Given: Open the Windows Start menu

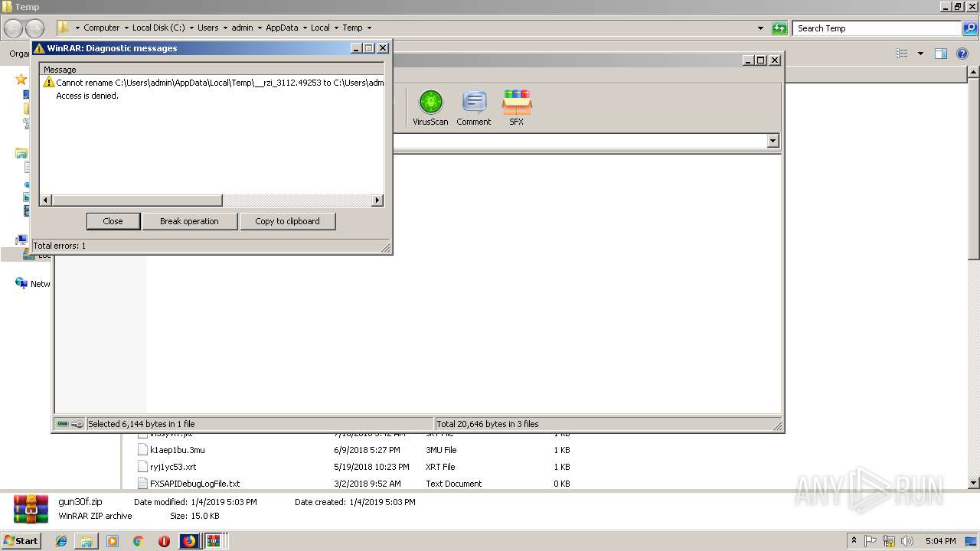Looking at the screenshot, I should [21, 541].
